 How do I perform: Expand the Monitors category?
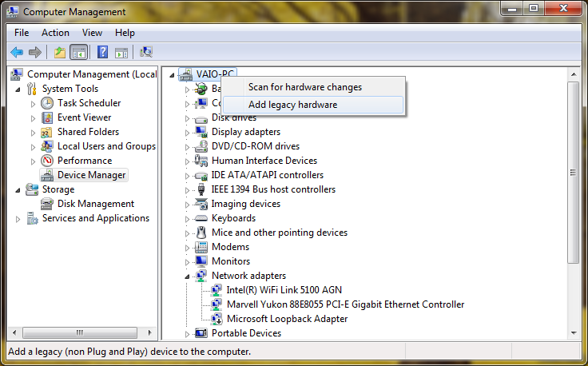click(187, 262)
